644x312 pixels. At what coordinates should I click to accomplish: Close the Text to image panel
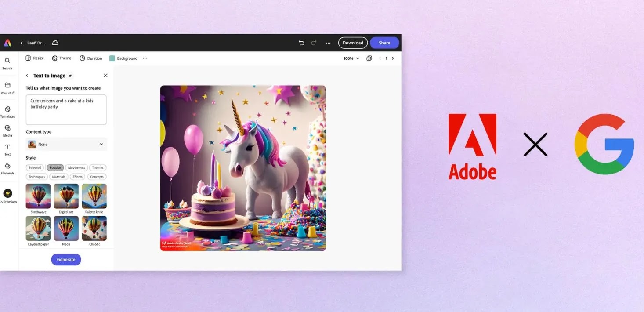105,76
